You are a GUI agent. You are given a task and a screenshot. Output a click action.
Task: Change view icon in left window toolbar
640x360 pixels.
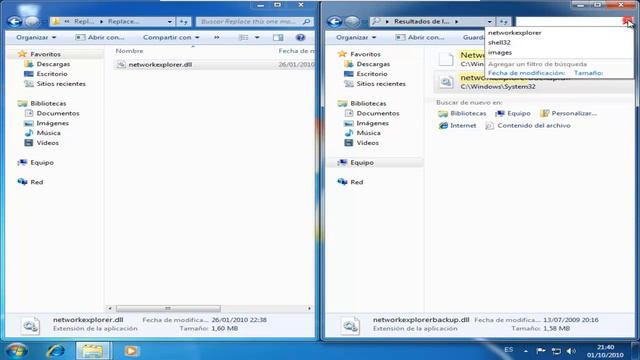coord(243,37)
